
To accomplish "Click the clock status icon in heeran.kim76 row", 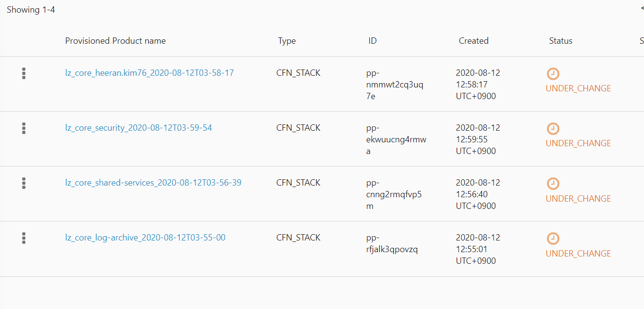I will [x=553, y=74].
